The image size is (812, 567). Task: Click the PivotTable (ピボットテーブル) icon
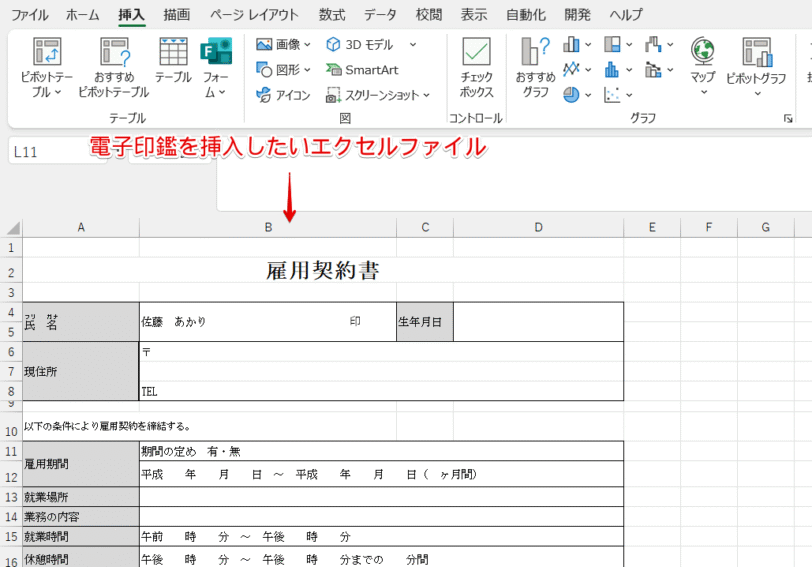click(47, 52)
